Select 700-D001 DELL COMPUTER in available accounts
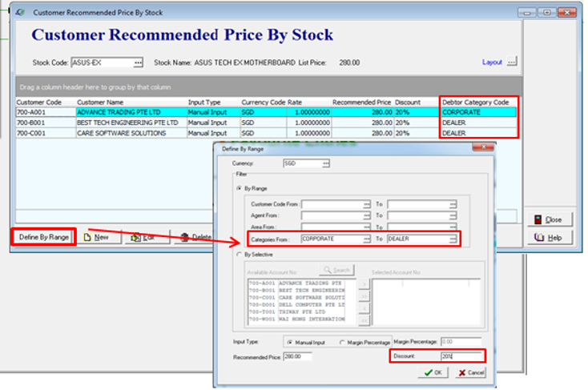The width and height of the screenshot is (588, 390). tap(297, 304)
